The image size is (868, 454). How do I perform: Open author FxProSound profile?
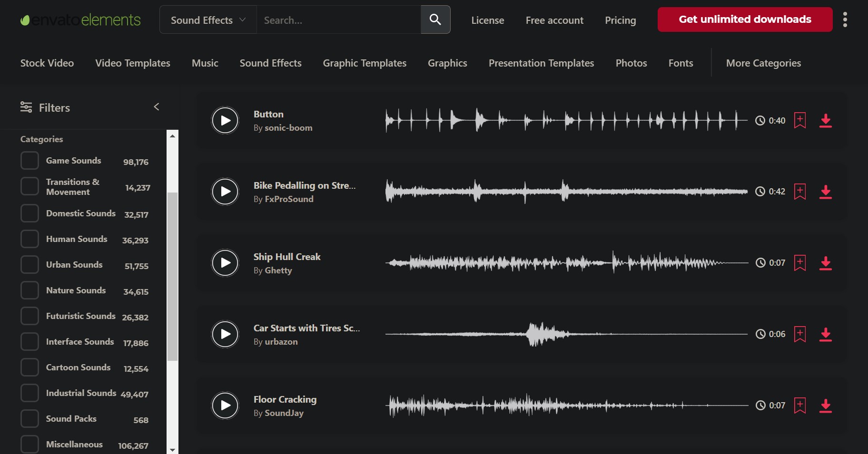[289, 199]
